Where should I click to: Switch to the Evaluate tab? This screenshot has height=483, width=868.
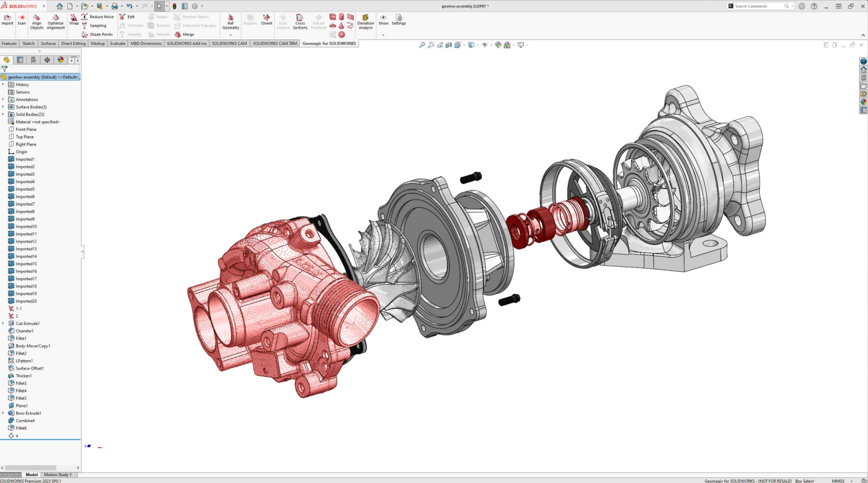coord(117,44)
